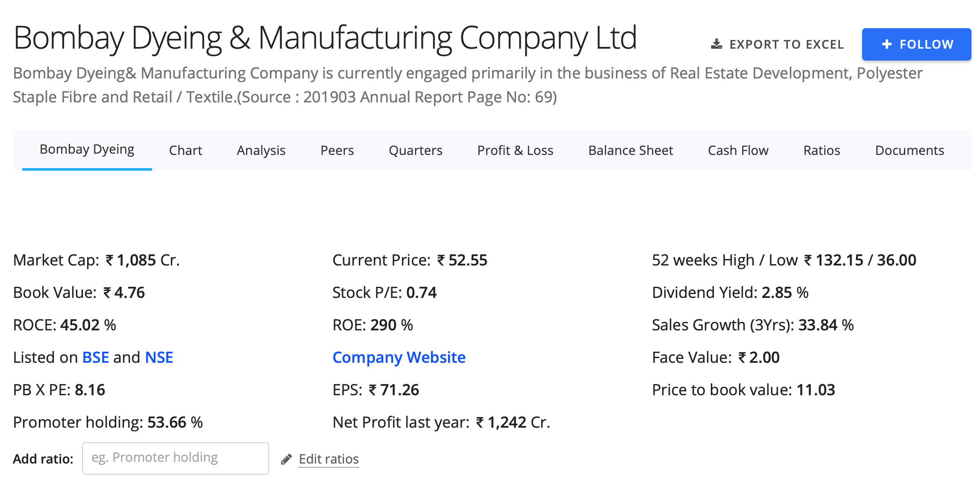This screenshot has width=980, height=490.
Task: Select the Ratios tab
Action: 822,150
